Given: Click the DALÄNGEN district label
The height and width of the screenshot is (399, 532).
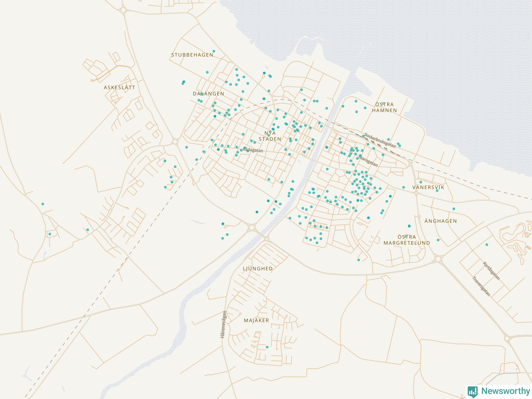Looking at the screenshot, I should point(208,94).
